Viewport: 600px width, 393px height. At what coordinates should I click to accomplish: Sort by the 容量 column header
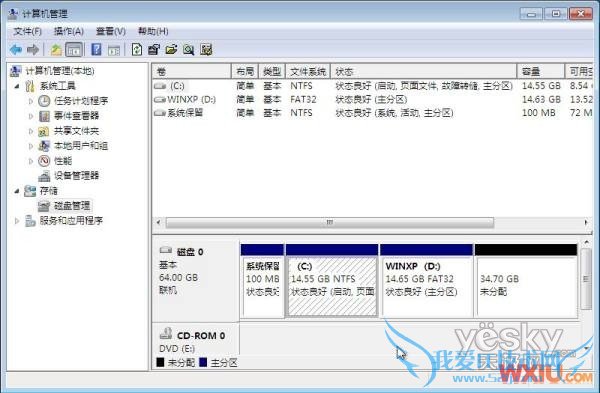(x=541, y=71)
